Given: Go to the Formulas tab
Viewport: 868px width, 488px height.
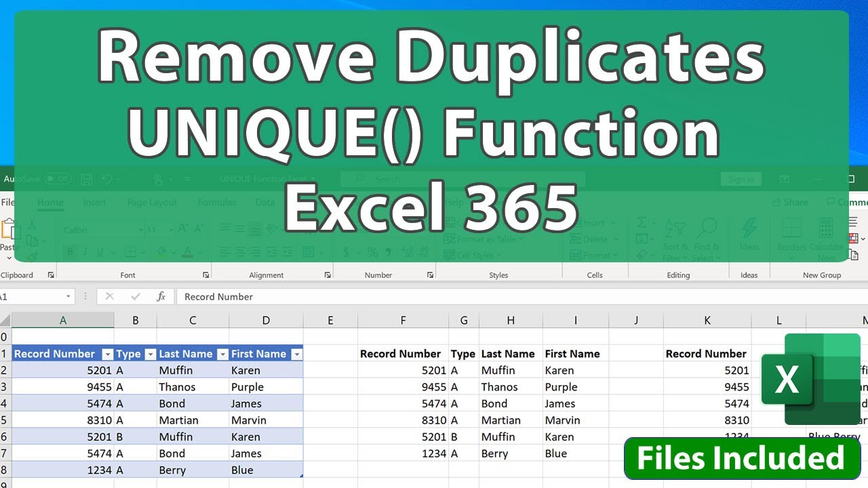Looking at the screenshot, I should coord(216,202).
